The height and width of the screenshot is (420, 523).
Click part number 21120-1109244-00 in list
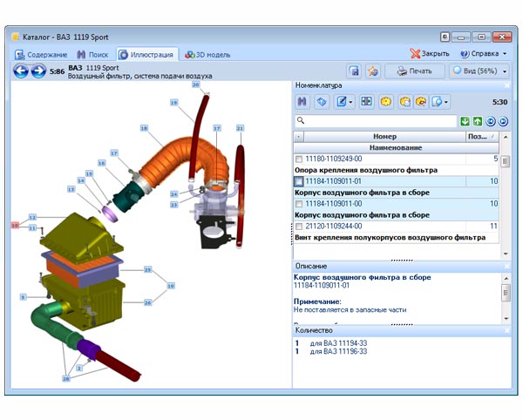334,227
